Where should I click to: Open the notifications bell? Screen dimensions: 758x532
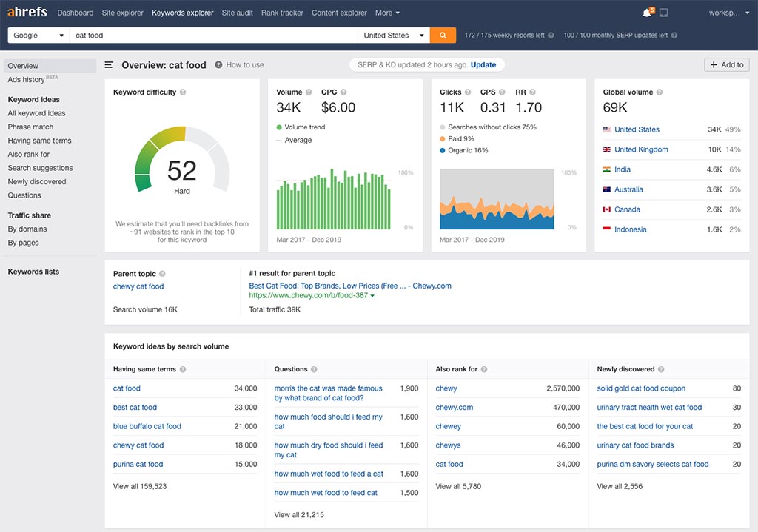[x=647, y=13]
